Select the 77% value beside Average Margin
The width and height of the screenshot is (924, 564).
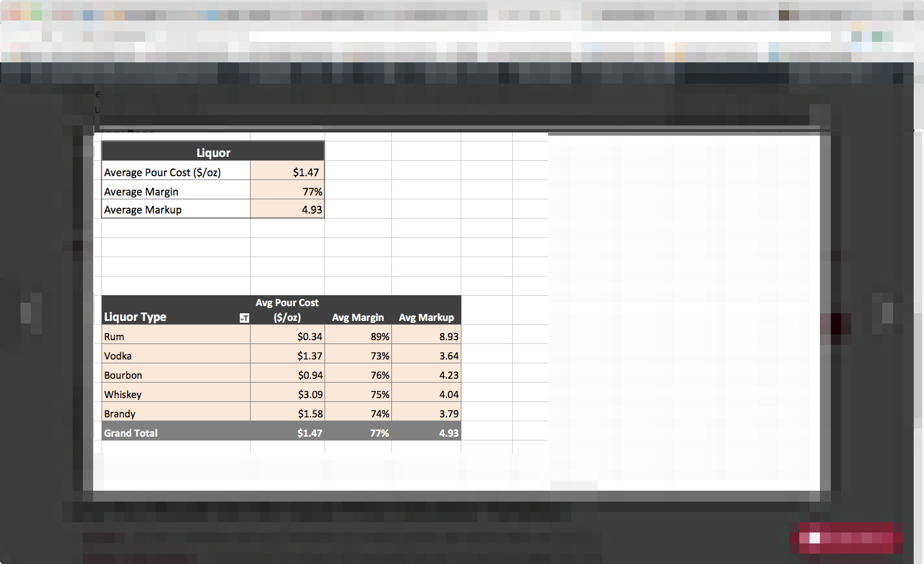tap(287, 190)
